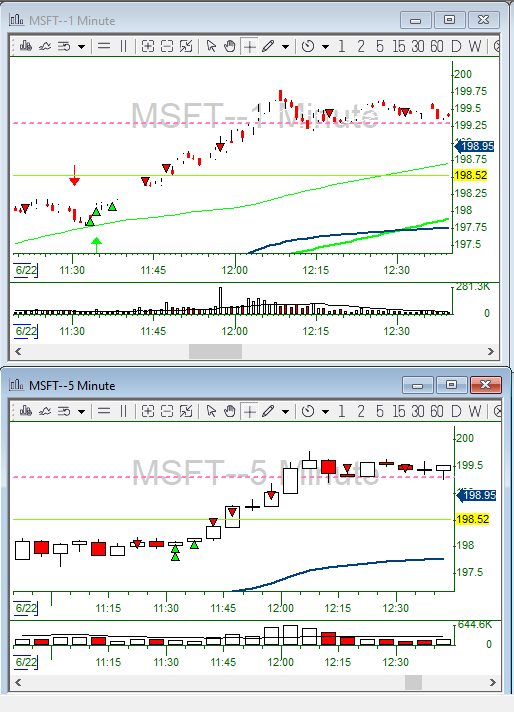This screenshot has height=712, width=514.
Task: Click the zoom-to-fit icon in 5 Minute toolbar
Action: point(186,411)
